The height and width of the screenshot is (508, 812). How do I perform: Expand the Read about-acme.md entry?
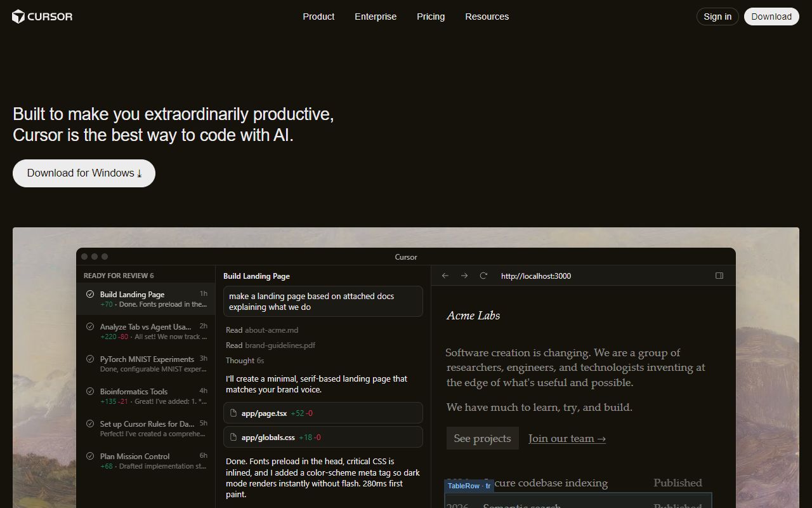[x=262, y=330]
